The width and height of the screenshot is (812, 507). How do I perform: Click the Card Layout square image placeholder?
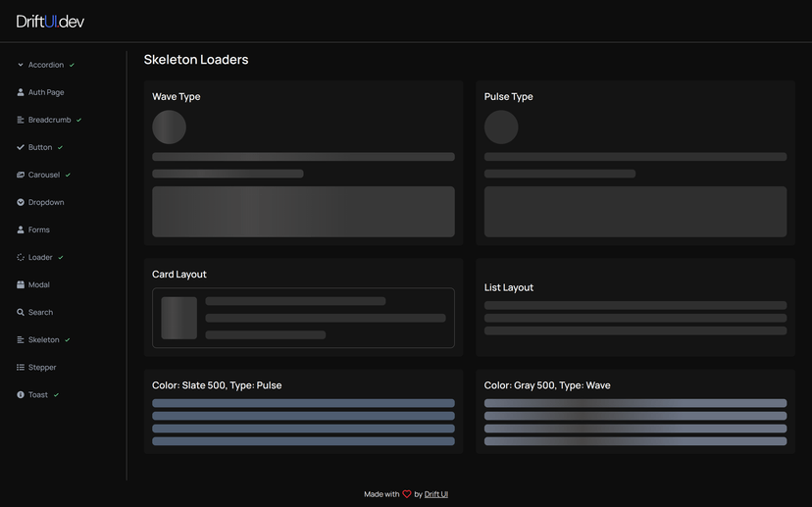coord(178,318)
